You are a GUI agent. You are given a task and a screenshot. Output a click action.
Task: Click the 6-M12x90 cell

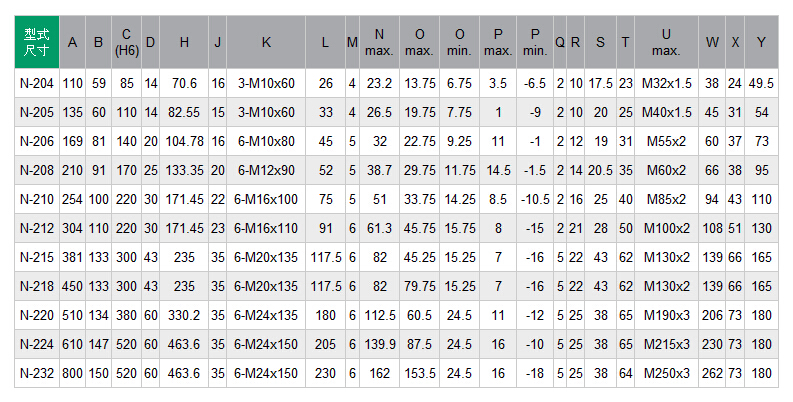coord(265,170)
